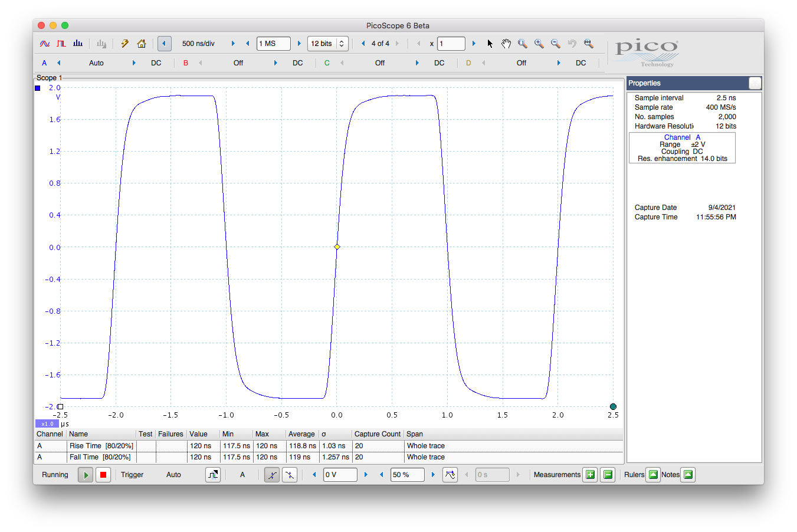
Task: Click the Home icon in toolbar
Action: coord(142,44)
